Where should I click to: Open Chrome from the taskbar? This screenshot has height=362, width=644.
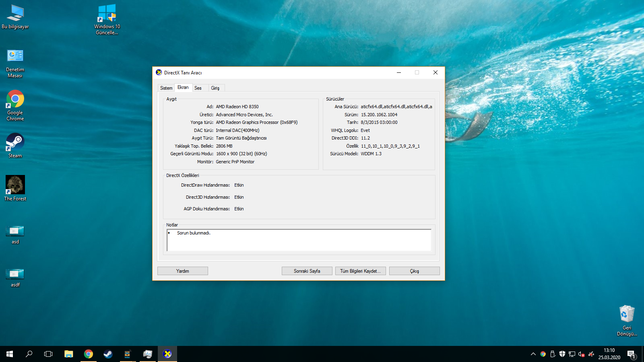click(x=89, y=354)
